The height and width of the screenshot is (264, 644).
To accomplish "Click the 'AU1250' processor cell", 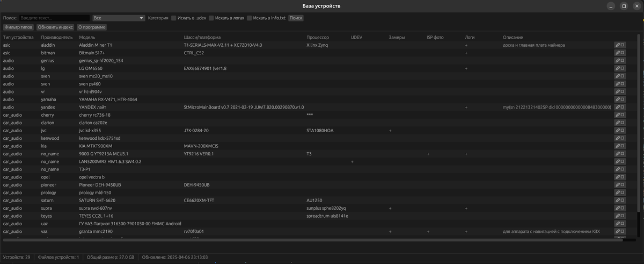I will tap(314, 200).
